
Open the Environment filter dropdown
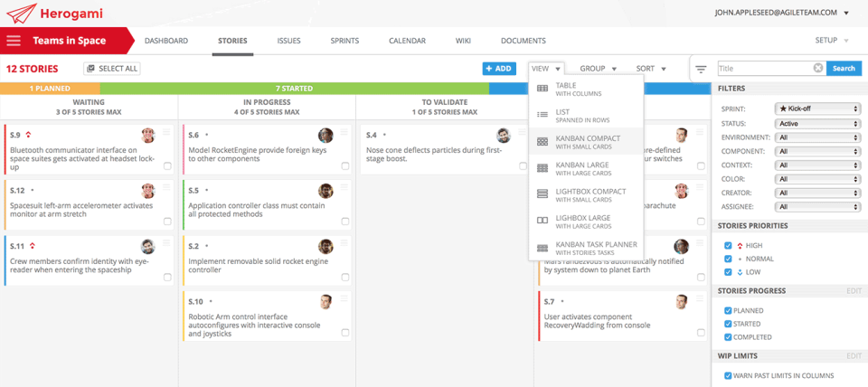(x=817, y=137)
